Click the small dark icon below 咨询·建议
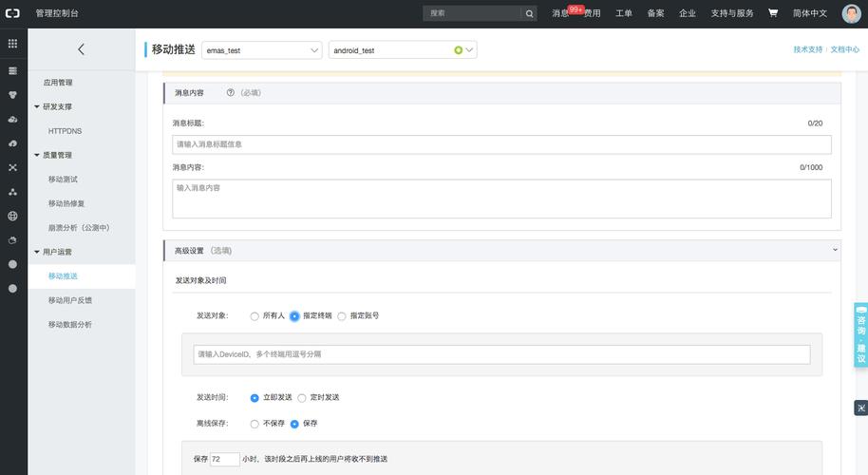 860,408
